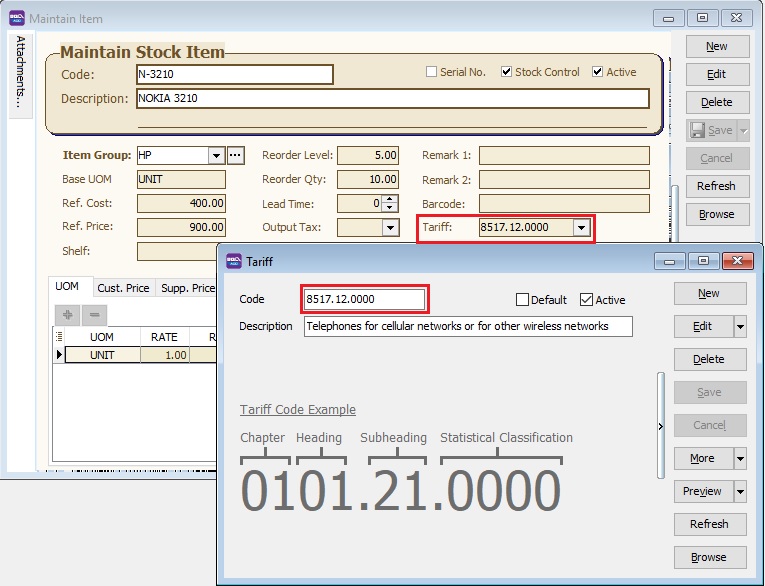Check the Default checkbox in Tariff window

click(523, 299)
